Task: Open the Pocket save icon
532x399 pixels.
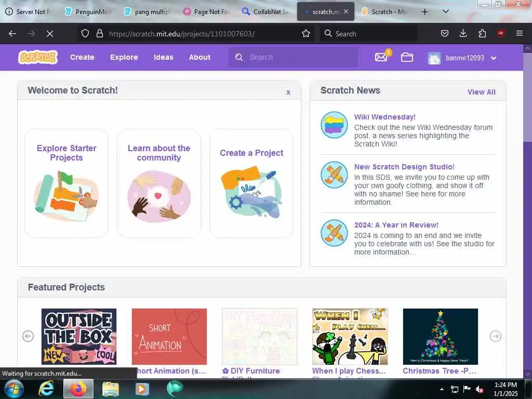Action: click(445, 33)
